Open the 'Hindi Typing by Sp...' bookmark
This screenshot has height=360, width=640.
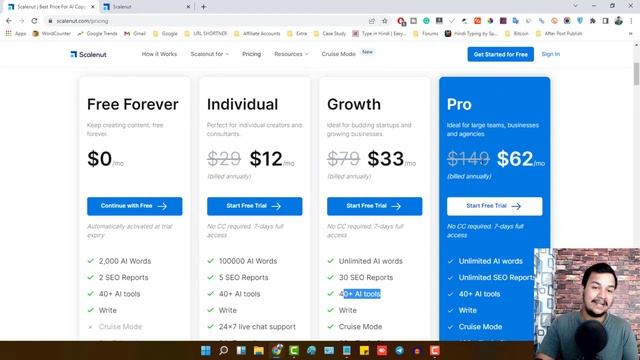(471, 33)
